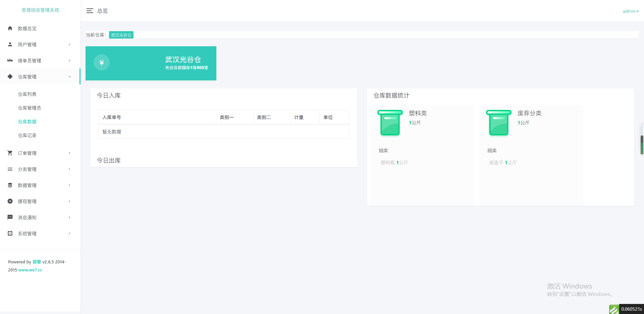
Task: Click the person icon beside 用户管理
Action: click(10, 44)
